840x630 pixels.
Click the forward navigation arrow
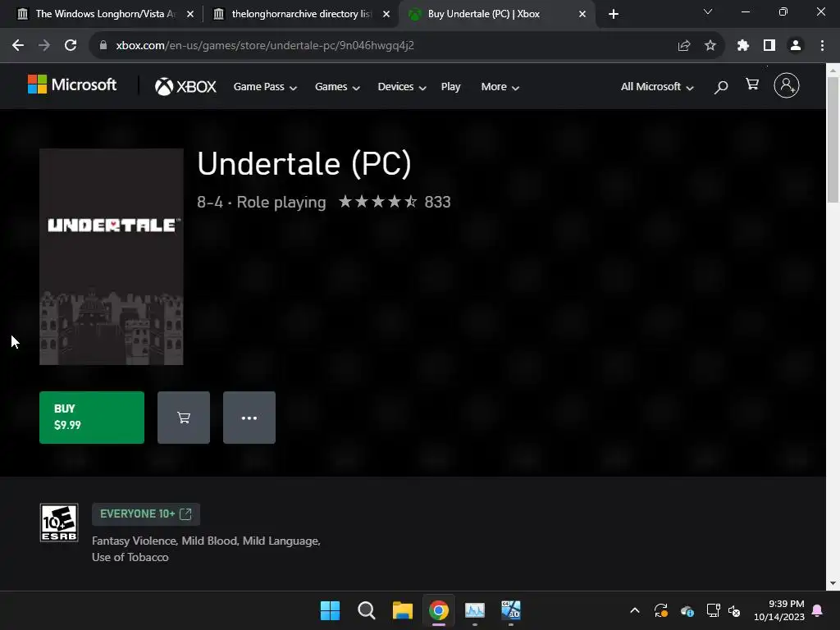coord(44,46)
